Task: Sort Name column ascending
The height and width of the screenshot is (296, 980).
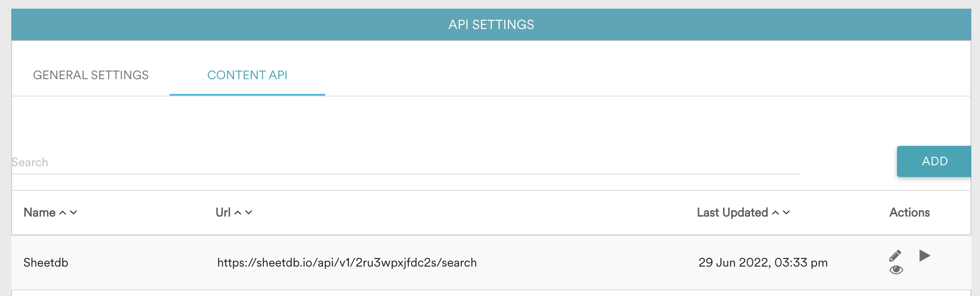Action: 62,212
